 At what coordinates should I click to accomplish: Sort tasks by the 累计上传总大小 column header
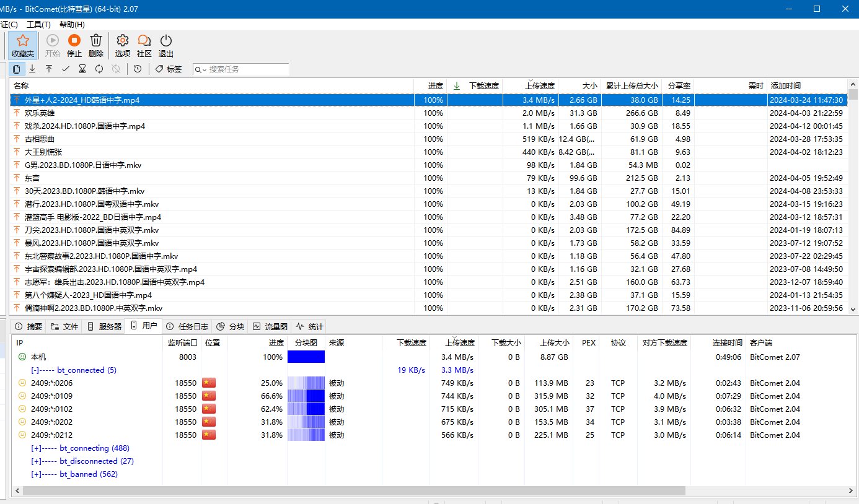[631, 86]
